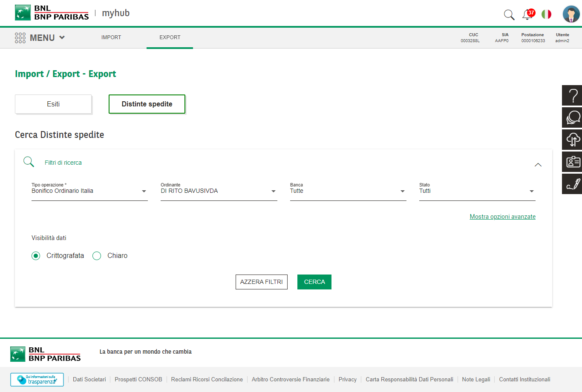Click the Filtri di ricerca magnifier icon

tap(29, 162)
